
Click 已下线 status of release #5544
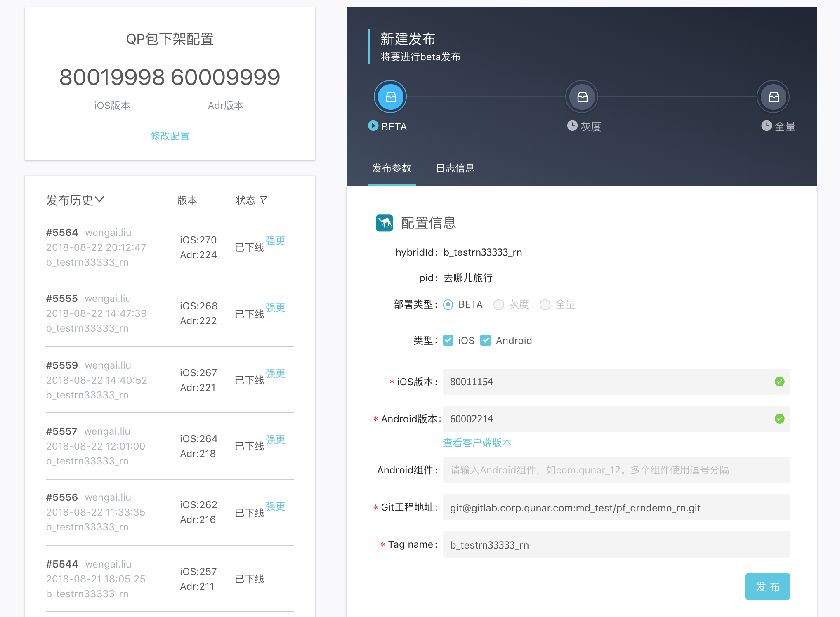coord(249,579)
